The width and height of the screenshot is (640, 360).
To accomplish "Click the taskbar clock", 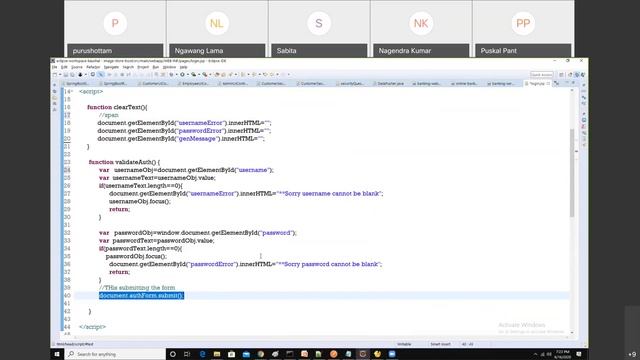I will point(563,354).
